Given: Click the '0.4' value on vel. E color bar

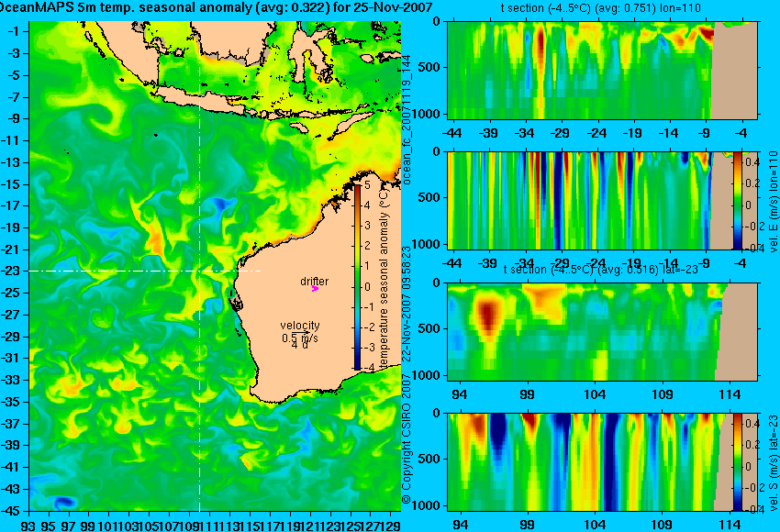Looking at the screenshot, I should (x=752, y=161).
